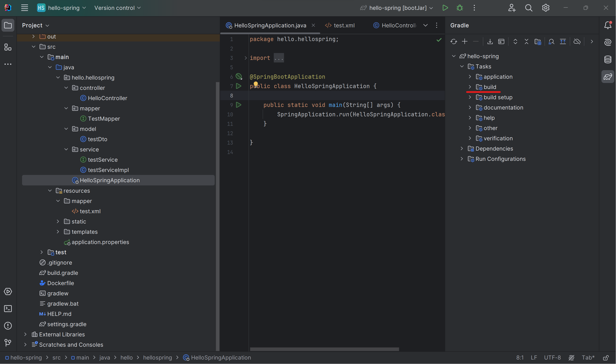Open the Version control menu
The width and height of the screenshot is (616, 364).
117,8
